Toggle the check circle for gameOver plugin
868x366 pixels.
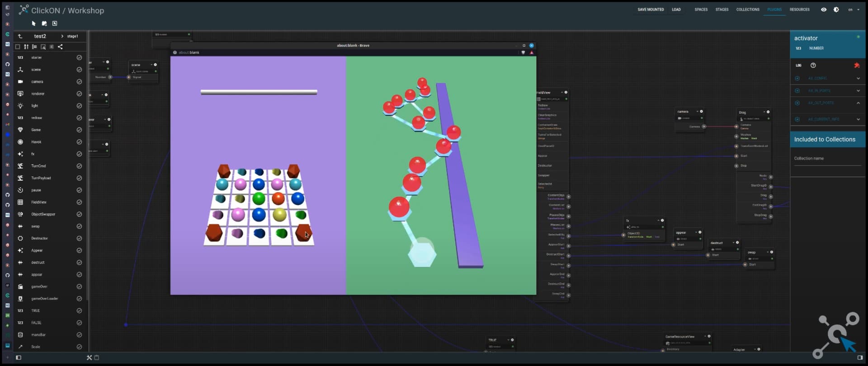point(79,286)
